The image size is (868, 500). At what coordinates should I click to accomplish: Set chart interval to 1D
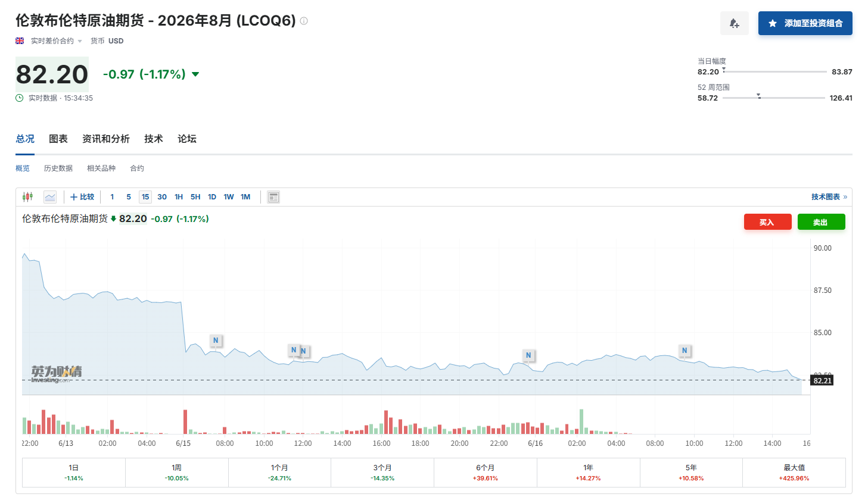(212, 197)
